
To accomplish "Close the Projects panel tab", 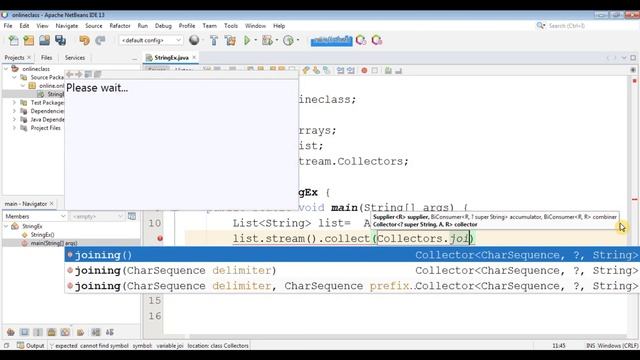I will tap(29, 58).
